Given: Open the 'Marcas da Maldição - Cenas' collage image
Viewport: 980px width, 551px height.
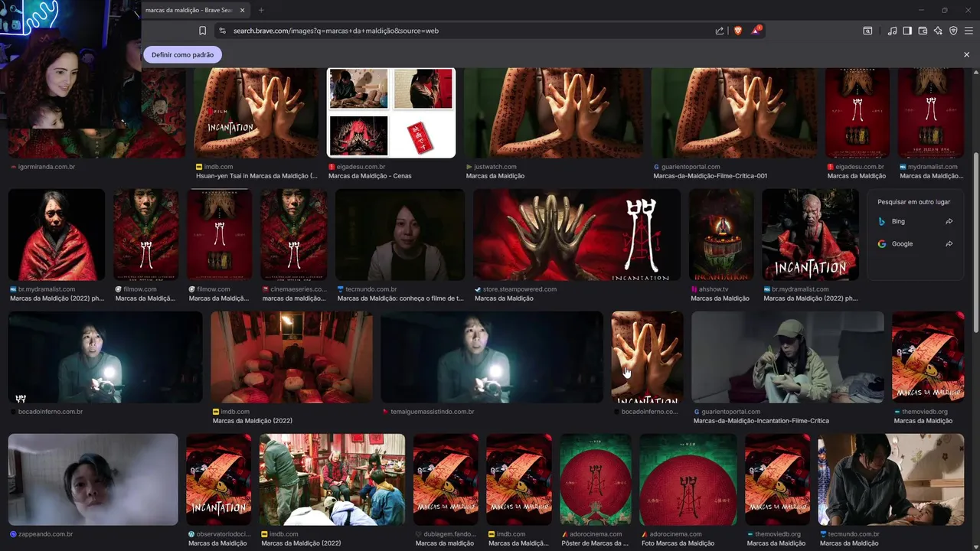Looking at the screenshot, I should [391, 113].
